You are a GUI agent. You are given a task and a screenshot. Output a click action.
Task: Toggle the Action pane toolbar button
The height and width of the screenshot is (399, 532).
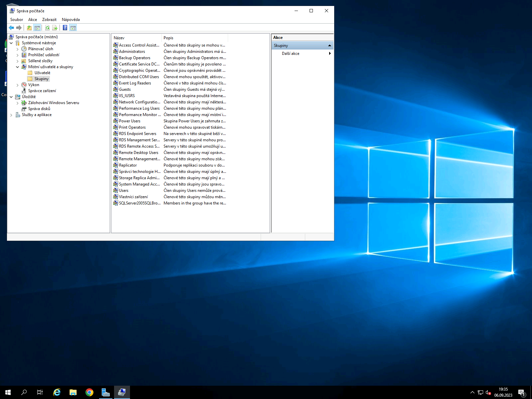pos(73,28)
